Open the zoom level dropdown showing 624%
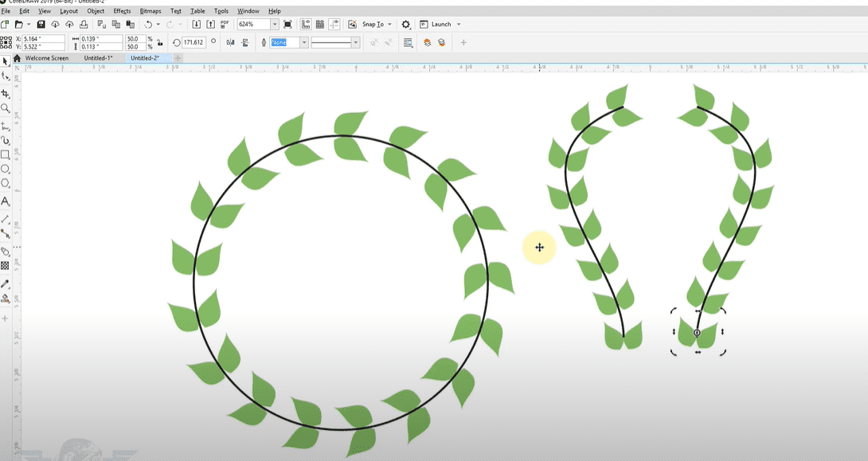 (276, 25)
